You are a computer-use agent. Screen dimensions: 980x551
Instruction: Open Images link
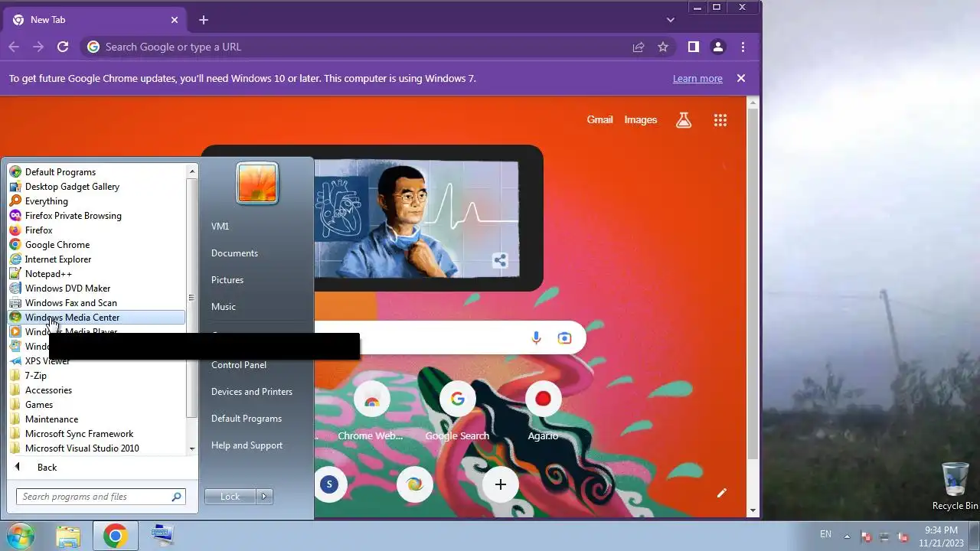tap(641, 120)
